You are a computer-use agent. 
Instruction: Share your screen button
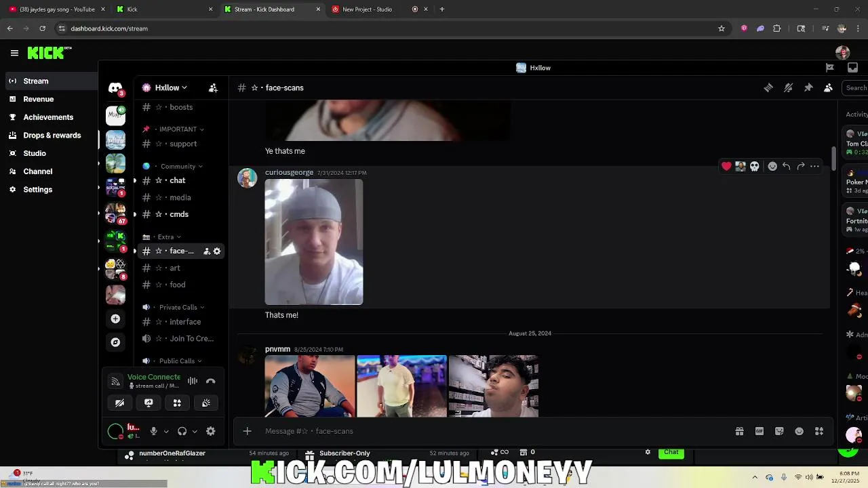click(149, 403)
